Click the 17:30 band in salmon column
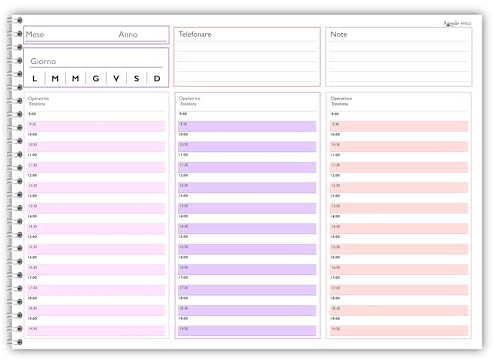 pos(399,290)
